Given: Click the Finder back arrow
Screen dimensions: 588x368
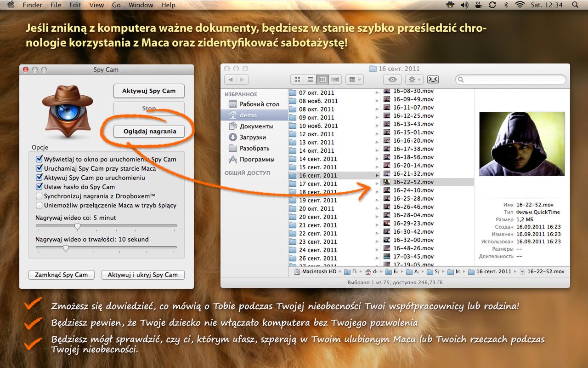Looking at the screenshot, I should 231,80.
